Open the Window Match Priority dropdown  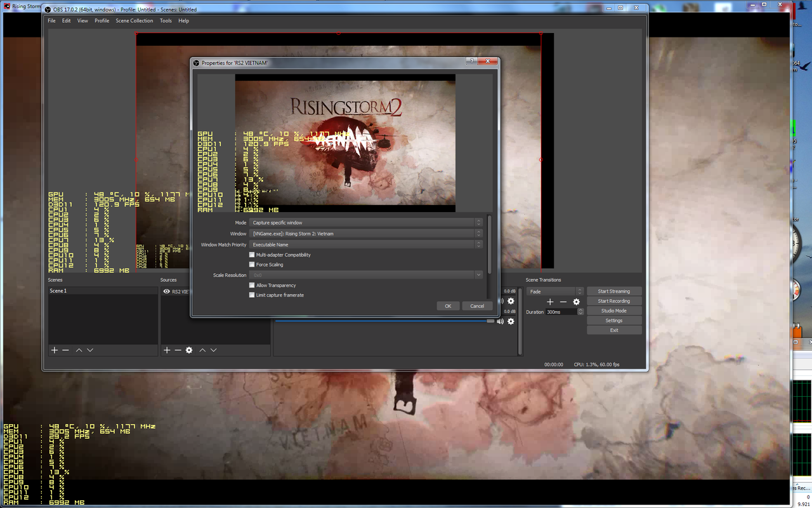[x=366, y=244]
